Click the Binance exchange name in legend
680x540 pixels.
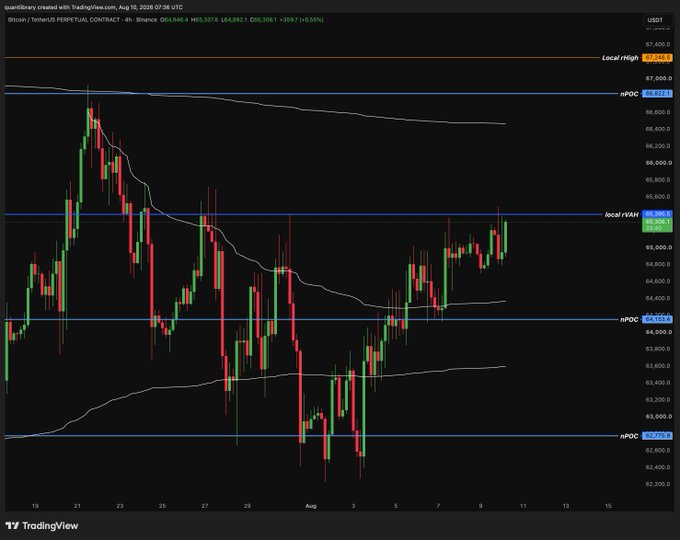click(147, 20)
